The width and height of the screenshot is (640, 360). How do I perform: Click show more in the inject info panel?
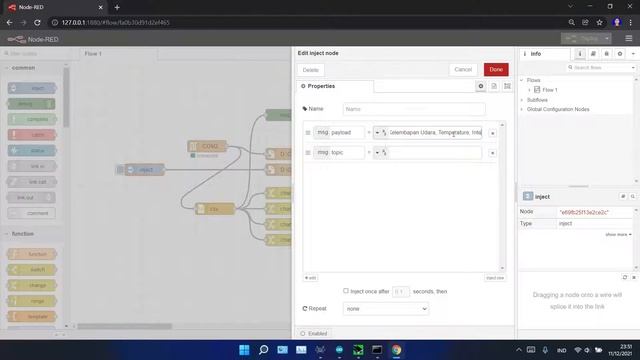(618, 235)
